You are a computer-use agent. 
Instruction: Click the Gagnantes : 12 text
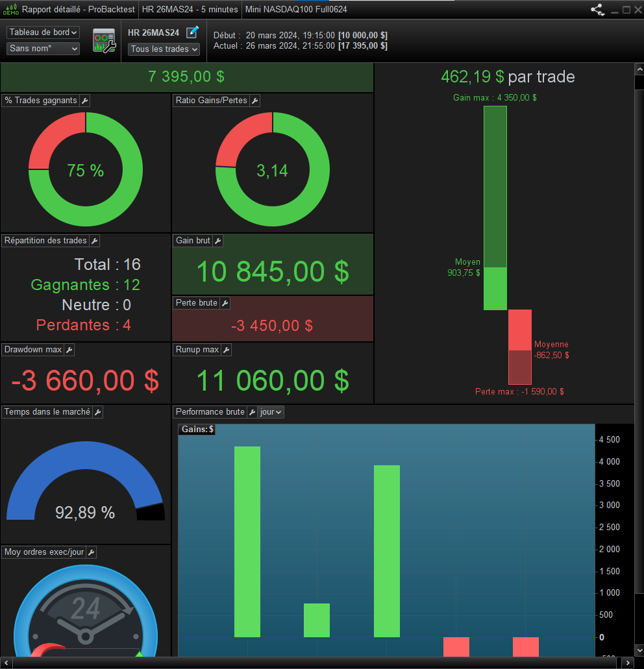(x=85, y=285)
